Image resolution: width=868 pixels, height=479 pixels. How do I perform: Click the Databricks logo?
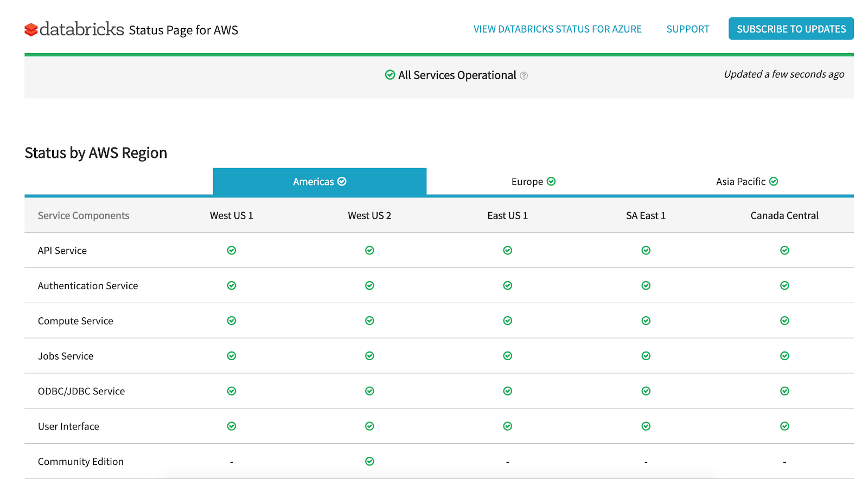(x=74, y=29)
